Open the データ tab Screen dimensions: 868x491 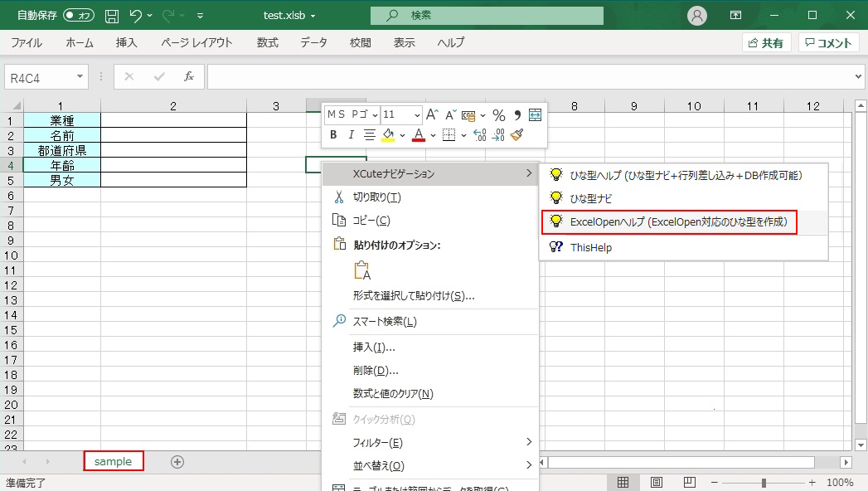[x=314, y=42]
